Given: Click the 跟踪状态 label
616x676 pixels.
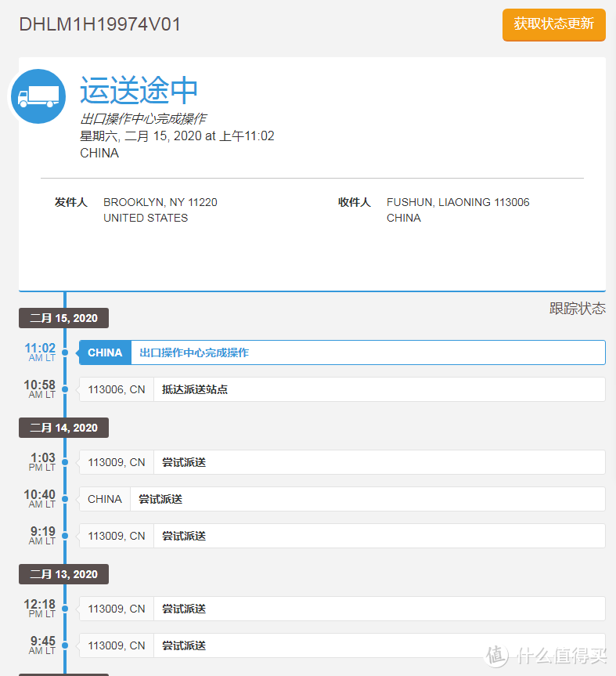Looking at the screenshot, I should point(577,309).
